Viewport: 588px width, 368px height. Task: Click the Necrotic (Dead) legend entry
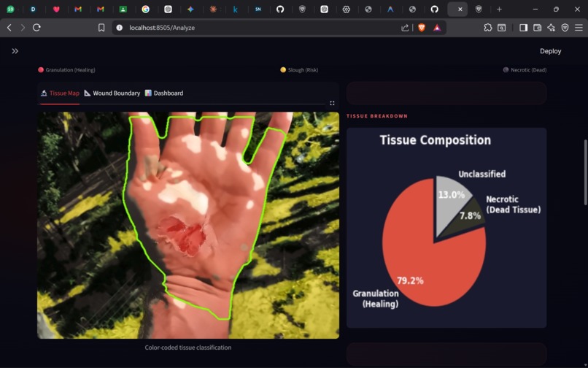[525, 70]
